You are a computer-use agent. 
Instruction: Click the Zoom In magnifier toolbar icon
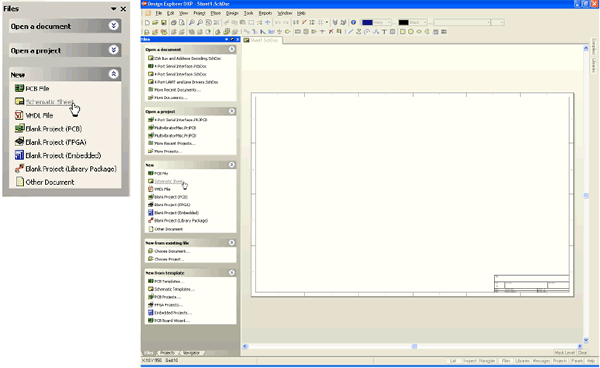pos(192,23)
